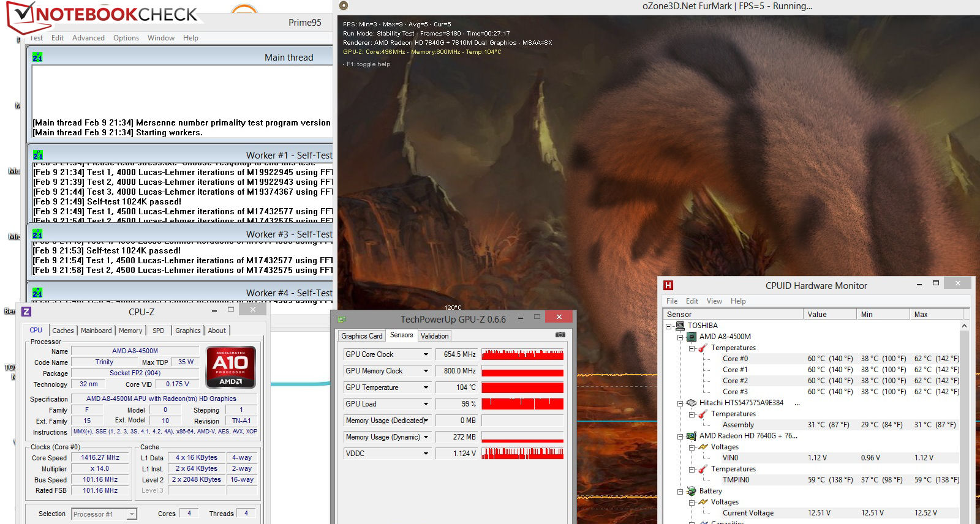Viewport: 980px width, 524px height.
Task: Switch to the Mainboard tab in CPU-Z
Action: (96, 331)
